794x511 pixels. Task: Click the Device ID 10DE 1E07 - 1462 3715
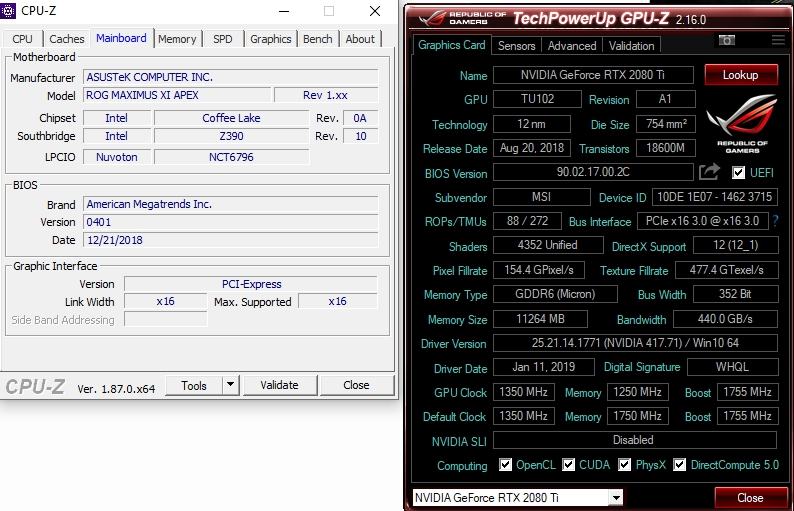tap(714, 197)
